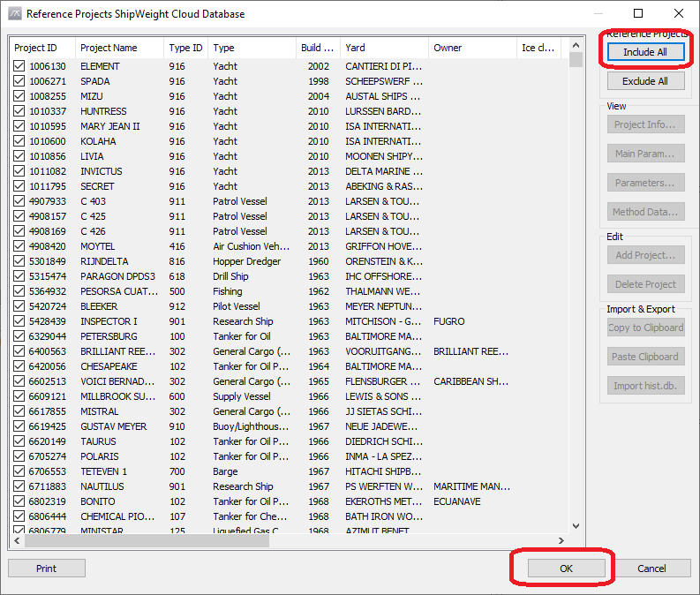Toggle checkbox for project SPADA
Image resolution: width=700 pixels, height=595 pixels.
[x=19, y=81]
